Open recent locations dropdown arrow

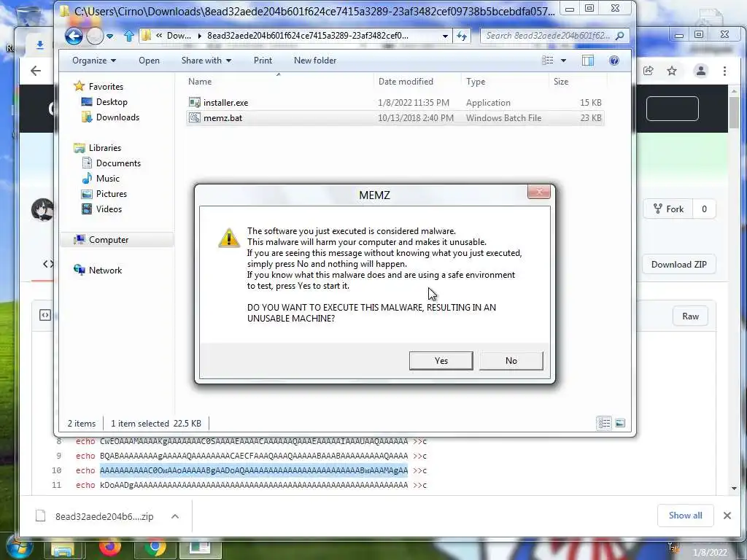tap(110, 36)
